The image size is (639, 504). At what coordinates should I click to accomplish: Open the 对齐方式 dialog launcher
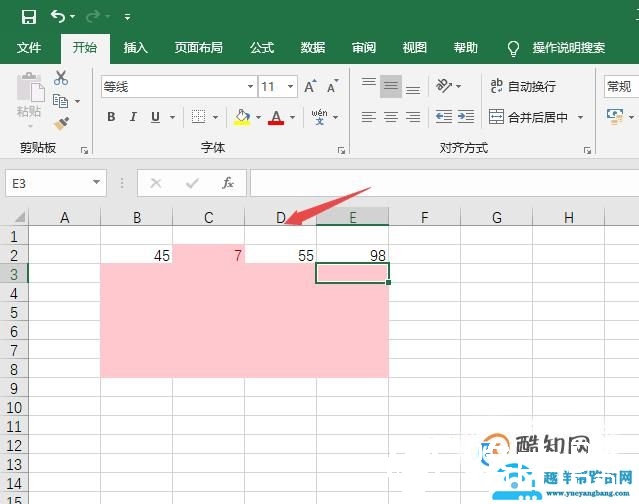[587, 151]
